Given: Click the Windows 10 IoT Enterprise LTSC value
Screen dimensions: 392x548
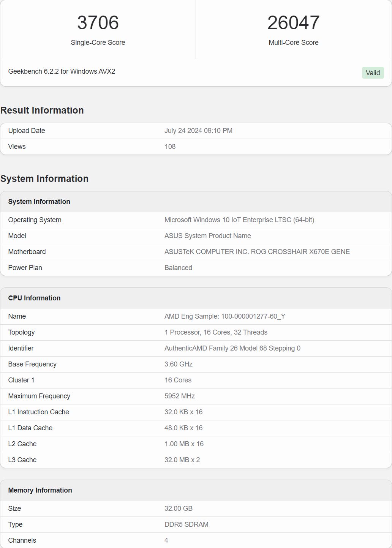Looking at the screenshot, I should (x=239, y=220).
